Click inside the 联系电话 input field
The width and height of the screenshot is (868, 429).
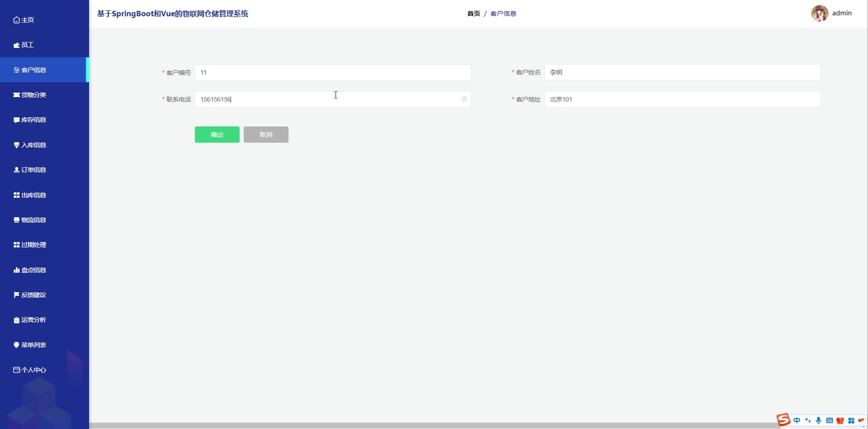(333, 99)
